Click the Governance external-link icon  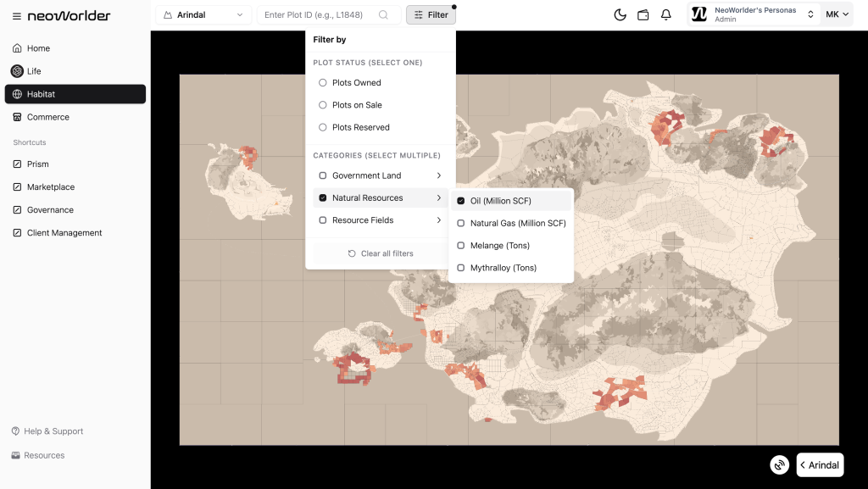17,209
